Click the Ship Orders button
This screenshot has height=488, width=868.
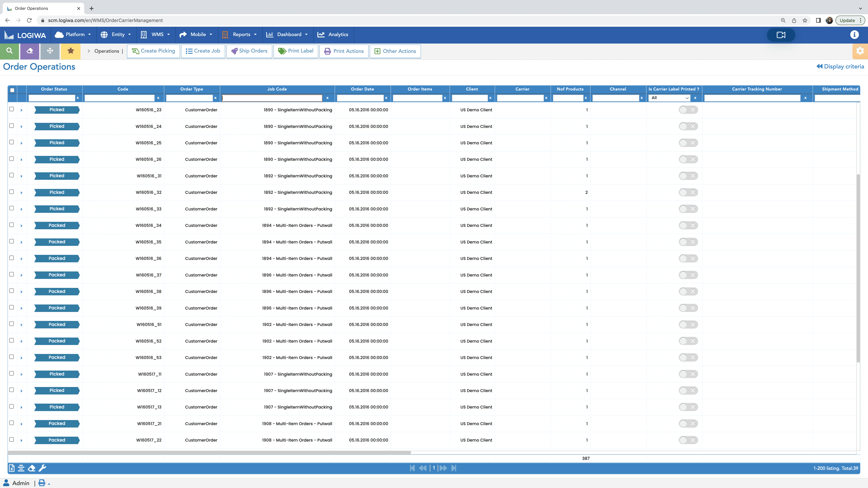click(249, 51)
